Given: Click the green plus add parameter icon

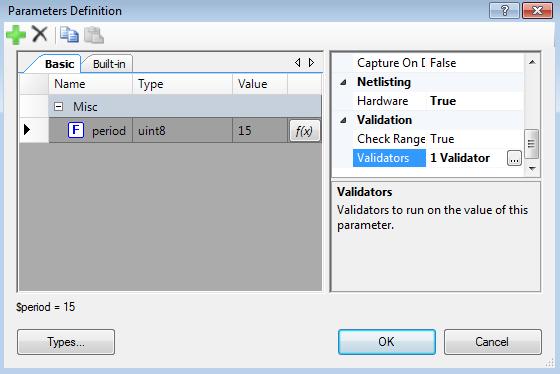Looking at the screenshot, I should [16, 35].
